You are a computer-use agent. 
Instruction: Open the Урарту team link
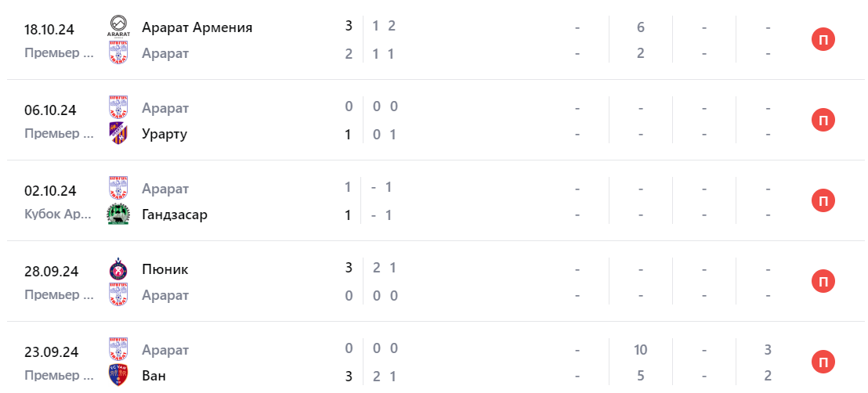165,134
